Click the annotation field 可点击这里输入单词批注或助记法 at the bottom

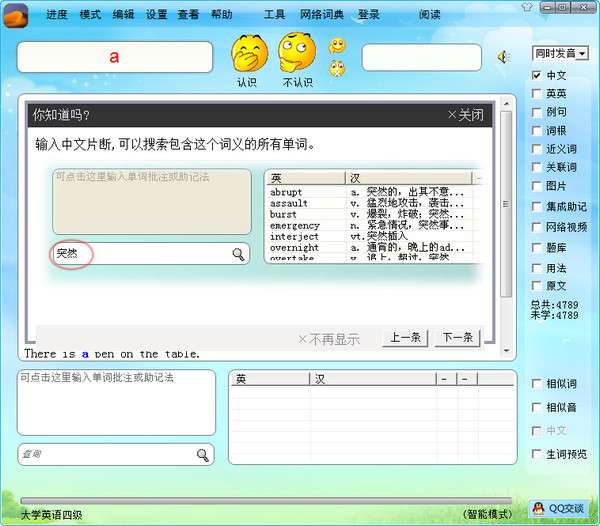tap(116, 402)
